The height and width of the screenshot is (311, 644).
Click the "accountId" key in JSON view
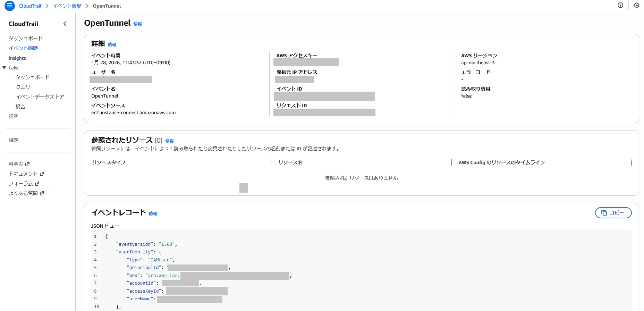coord(141,283)
